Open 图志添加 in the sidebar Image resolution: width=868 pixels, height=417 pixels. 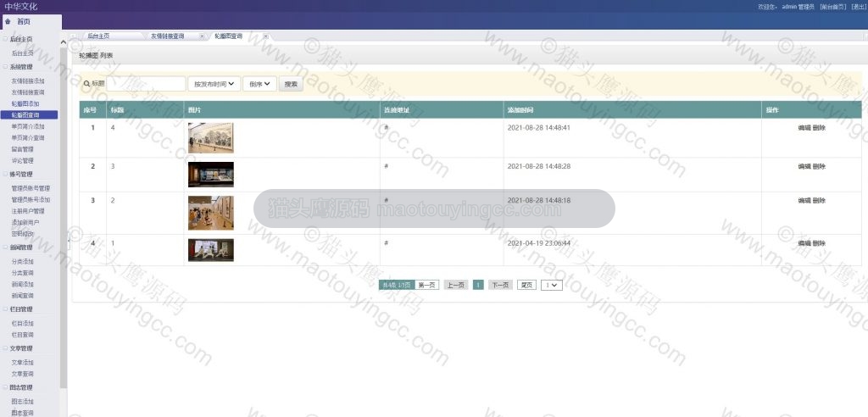point(23,402)
